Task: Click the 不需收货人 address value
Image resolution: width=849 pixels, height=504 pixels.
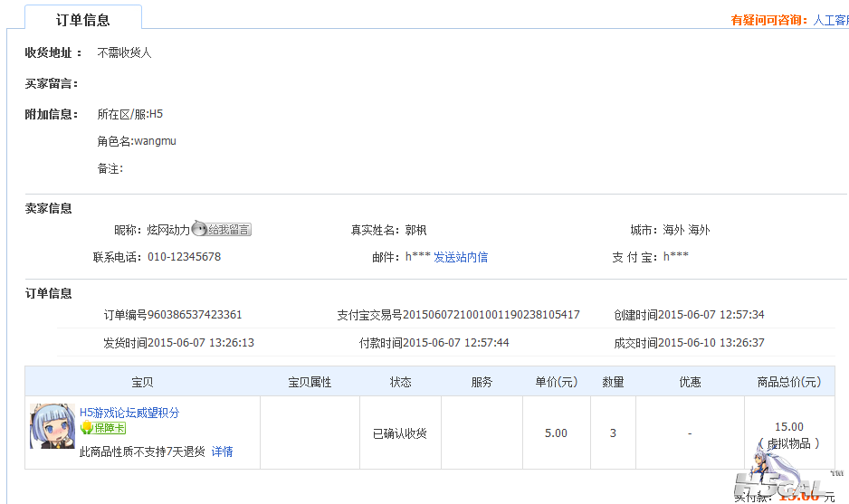Action: 124,52
